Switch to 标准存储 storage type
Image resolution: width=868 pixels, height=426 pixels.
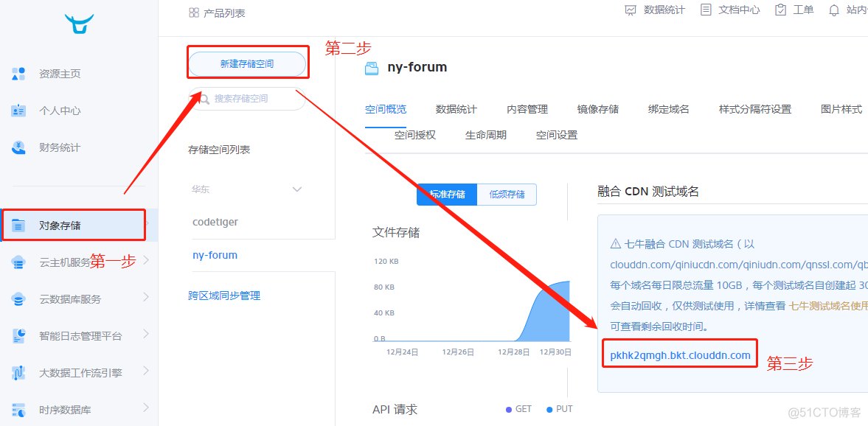click(x=447, y=195)
